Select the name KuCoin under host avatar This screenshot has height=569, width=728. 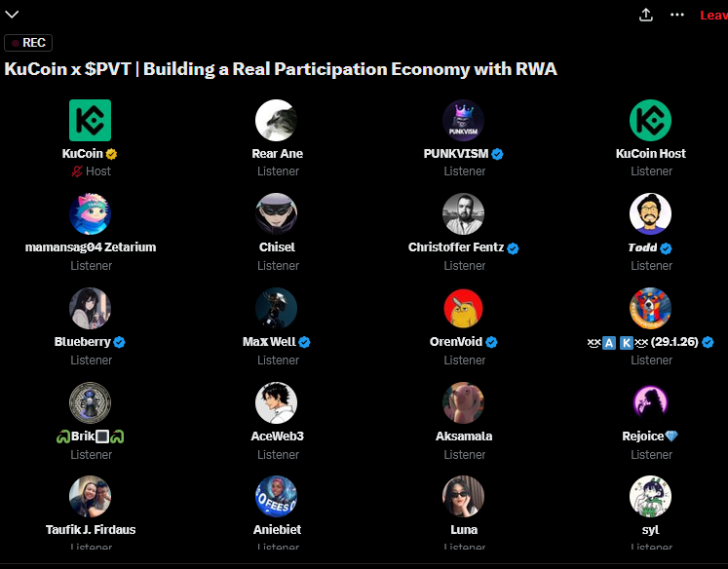tap(83, 154)
